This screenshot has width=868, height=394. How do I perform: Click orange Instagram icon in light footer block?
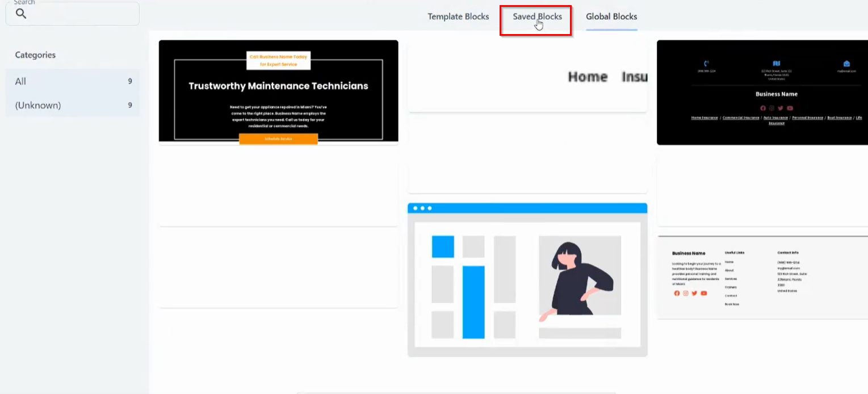coord(685,293)
